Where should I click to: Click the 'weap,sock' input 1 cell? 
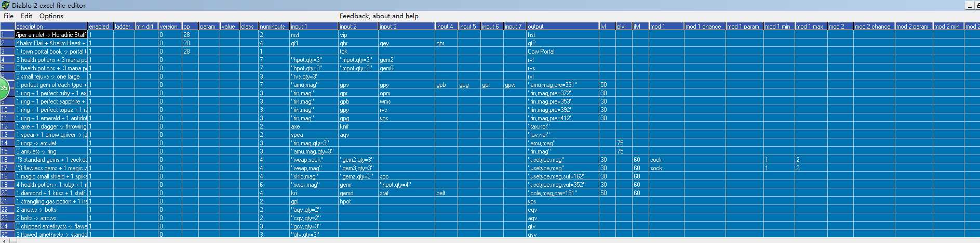[x=314, y=160]
